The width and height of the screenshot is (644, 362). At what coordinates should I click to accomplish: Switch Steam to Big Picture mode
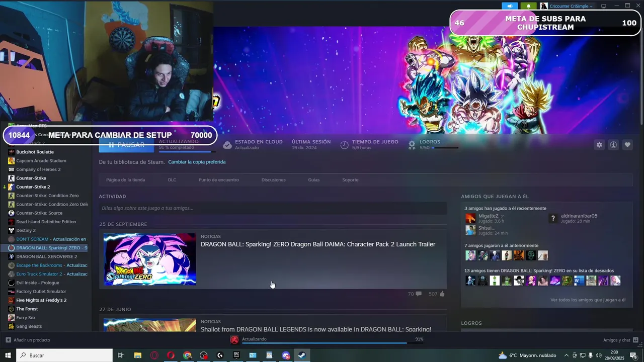coord(604,6)
